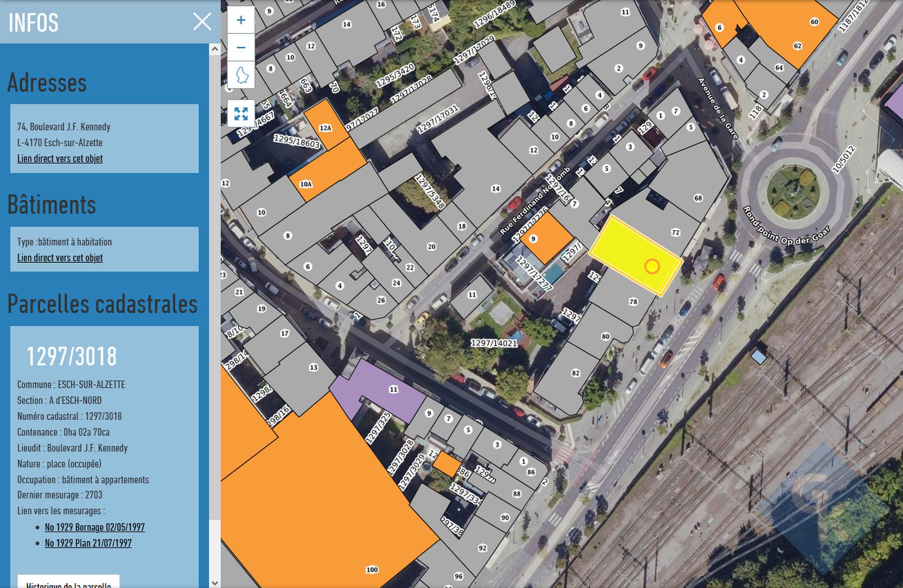Click parcel label 1297/14021
This screenshot has height=588, width=903.
(494, 343)
